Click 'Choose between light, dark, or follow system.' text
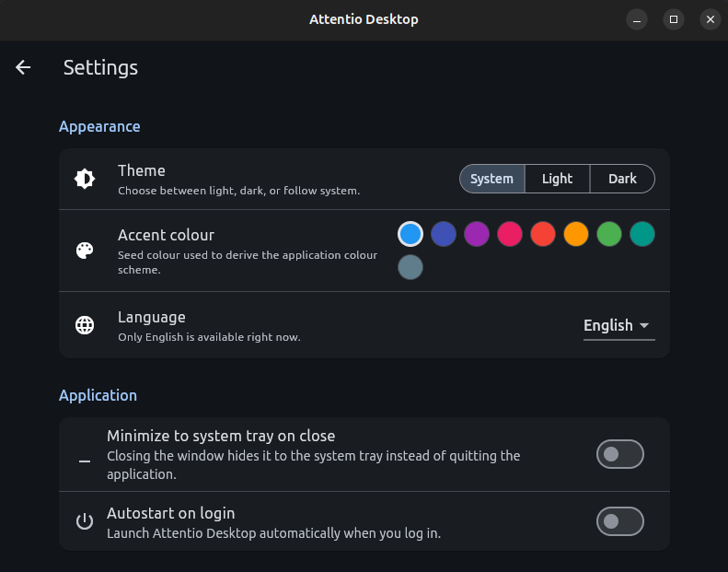This screenshot has width=728, height=572. point(239,191)
